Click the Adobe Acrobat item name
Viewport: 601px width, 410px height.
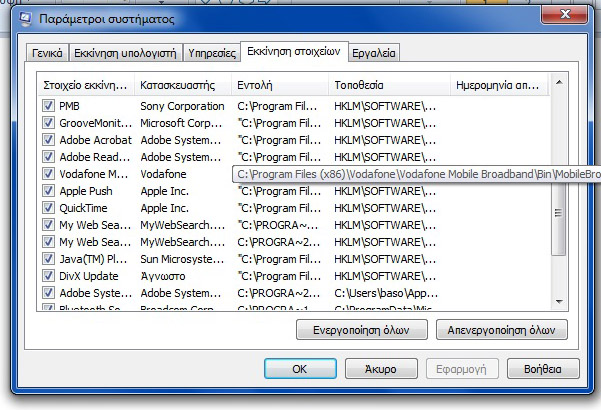95,140
